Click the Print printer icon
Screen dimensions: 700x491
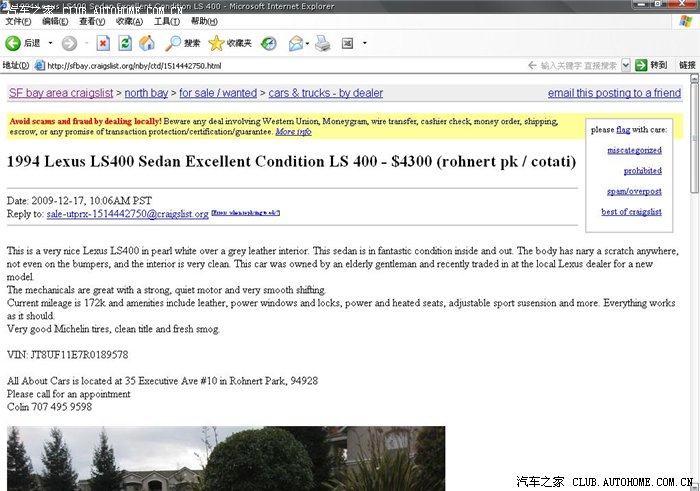click(x=322, y=43)
